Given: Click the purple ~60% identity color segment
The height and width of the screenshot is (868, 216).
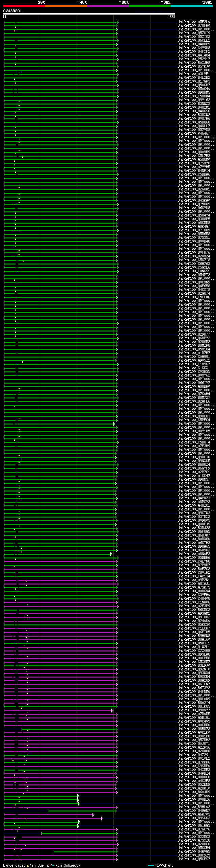Looking at the screenshot, I should pyautogui.click(x=108, y=6).
